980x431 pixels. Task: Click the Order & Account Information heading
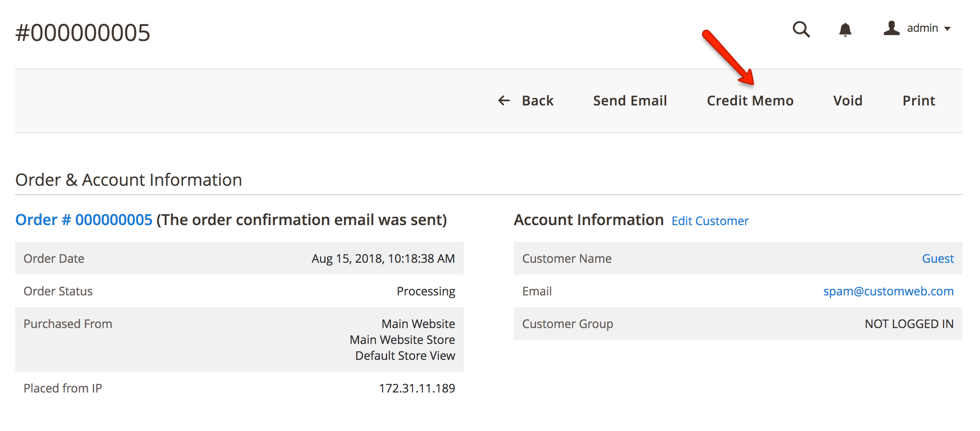point(128,180)
